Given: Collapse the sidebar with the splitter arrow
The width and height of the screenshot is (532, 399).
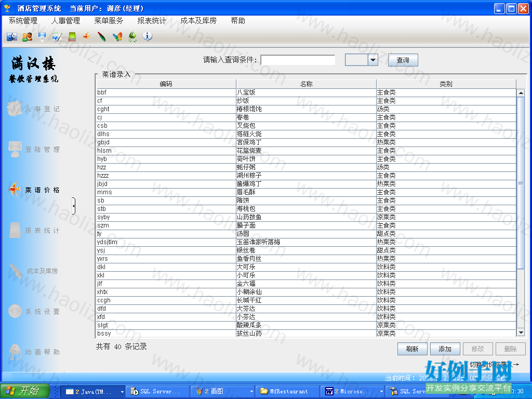Looking at the screenshot, I should [74, 206].
